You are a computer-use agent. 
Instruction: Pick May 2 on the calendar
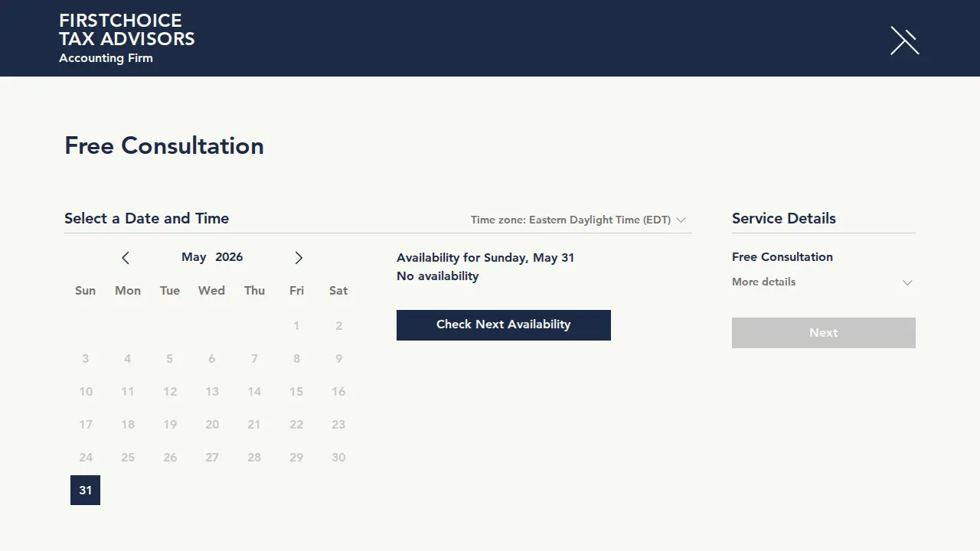pyautogui.click(x=338, y=326)
